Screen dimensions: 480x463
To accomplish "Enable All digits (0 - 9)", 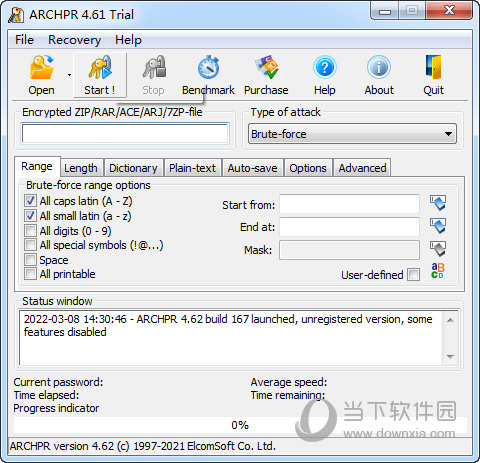I will [x=30, y=230].
